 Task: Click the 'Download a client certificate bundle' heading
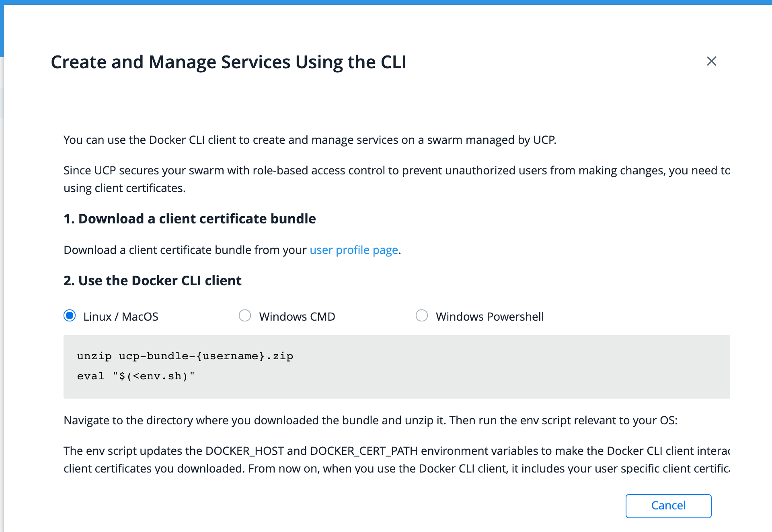[x=190, y=219]
